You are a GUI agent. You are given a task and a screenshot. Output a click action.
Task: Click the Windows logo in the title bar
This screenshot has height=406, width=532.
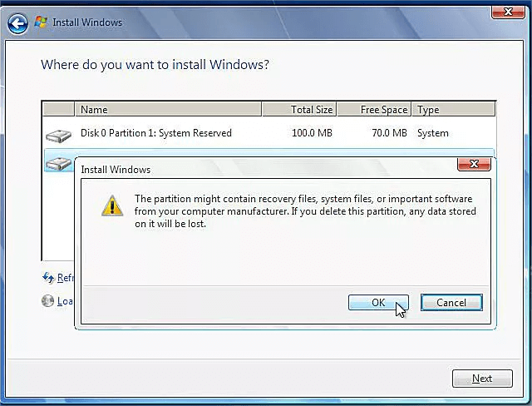pyautogui.click(x=41, y=22)
